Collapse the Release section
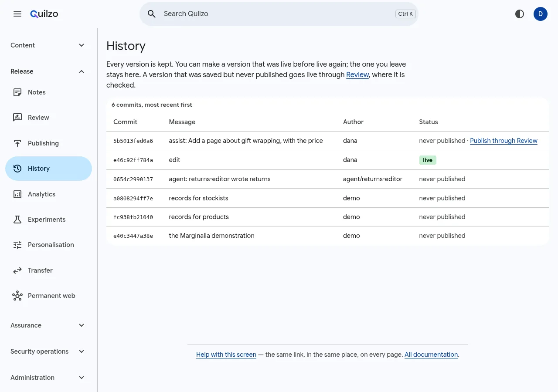 coord(48,71)
